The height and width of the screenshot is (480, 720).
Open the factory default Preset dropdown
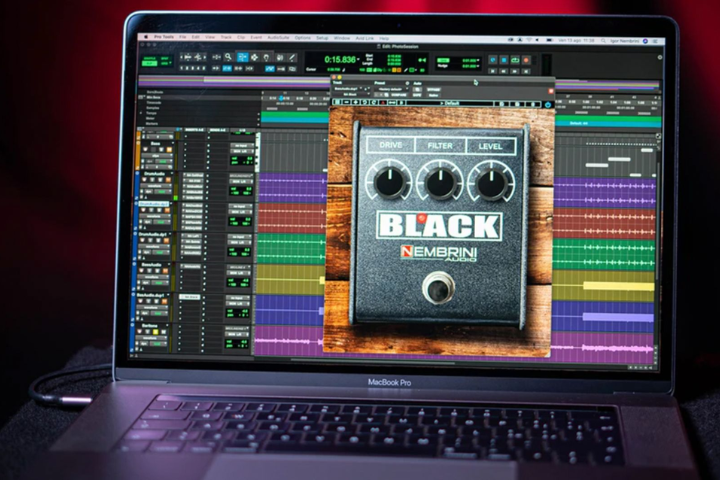click(x=391, y=89)
